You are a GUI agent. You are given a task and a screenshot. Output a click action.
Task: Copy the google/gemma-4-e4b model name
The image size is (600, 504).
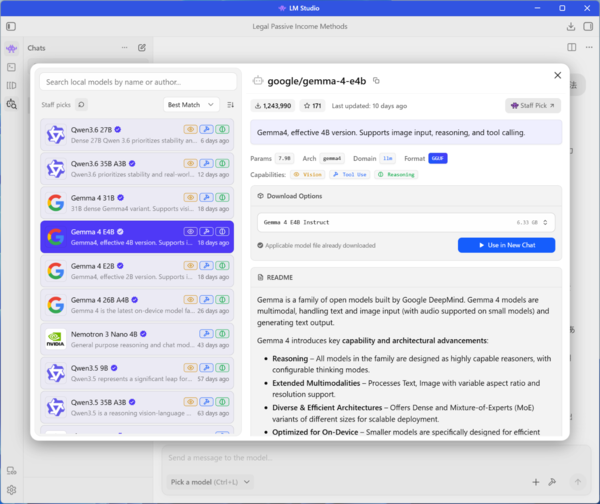click(376, 81)
